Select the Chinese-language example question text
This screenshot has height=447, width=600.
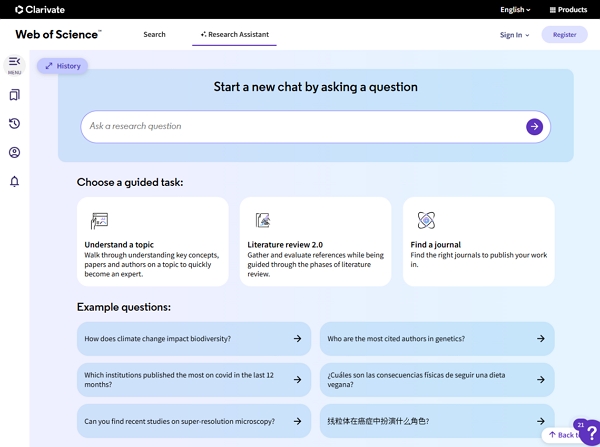pos(378,421)
